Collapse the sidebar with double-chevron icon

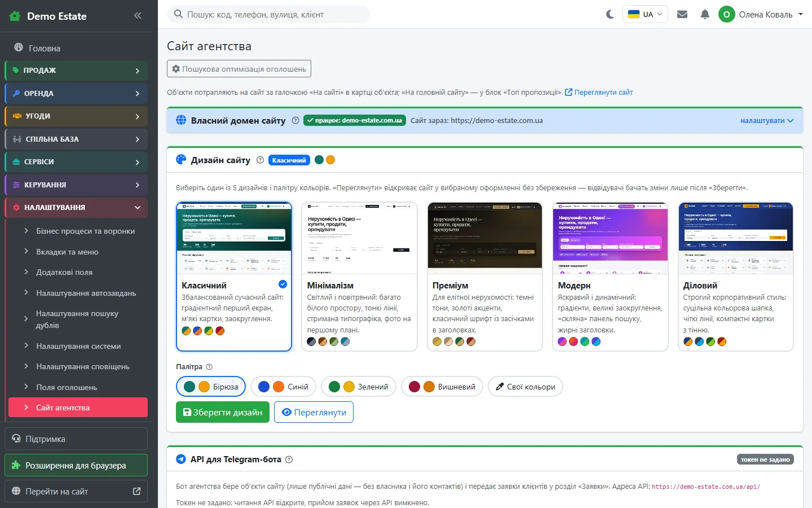tap(138, 16)
